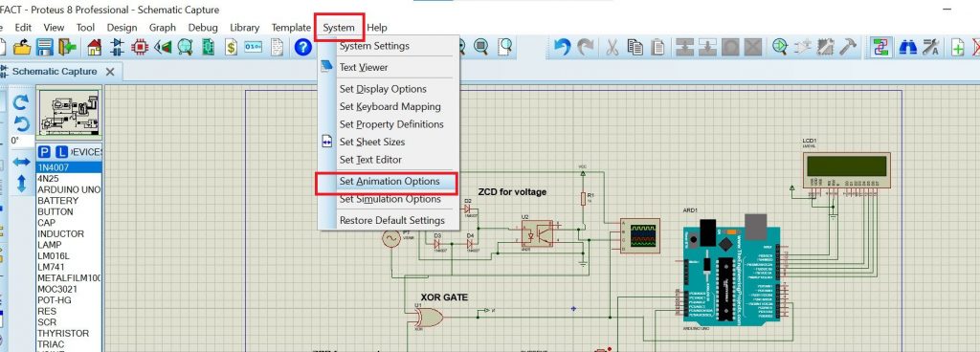The width and height of the screenshot is (980, 352).
Task: Click the schematic overview thumbnail
Action: [x=69, y=113]
